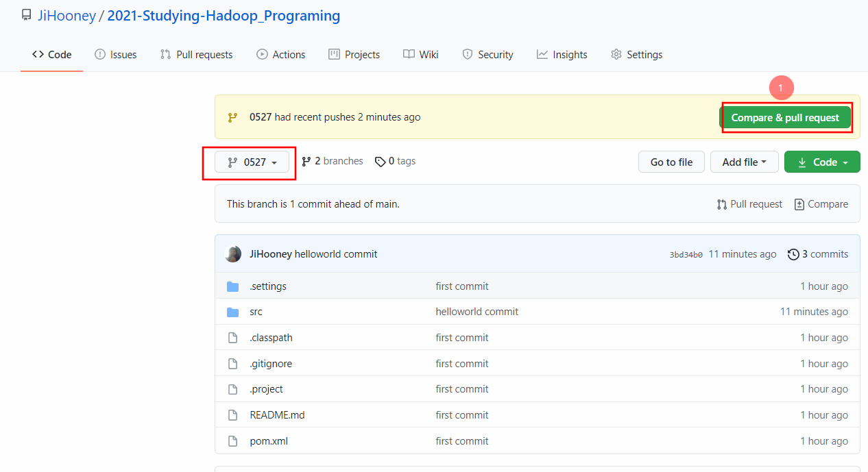
Task: Click '1 hour ago' on .gitignore row
Action: [824, 364]
